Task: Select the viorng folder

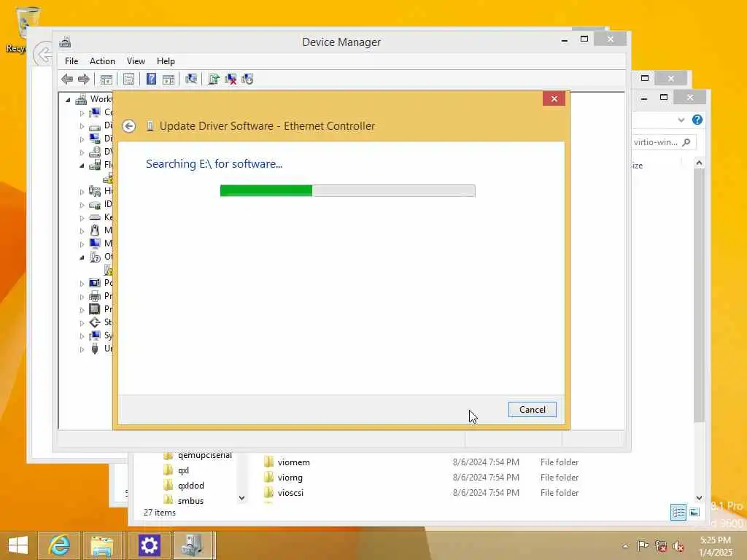Action: click(x=290, y=478)
